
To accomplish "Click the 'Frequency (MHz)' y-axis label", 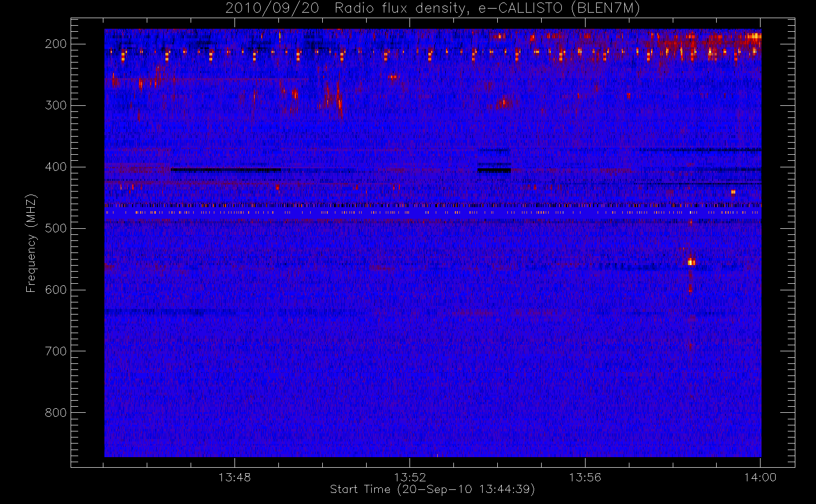I will point(31,243).
